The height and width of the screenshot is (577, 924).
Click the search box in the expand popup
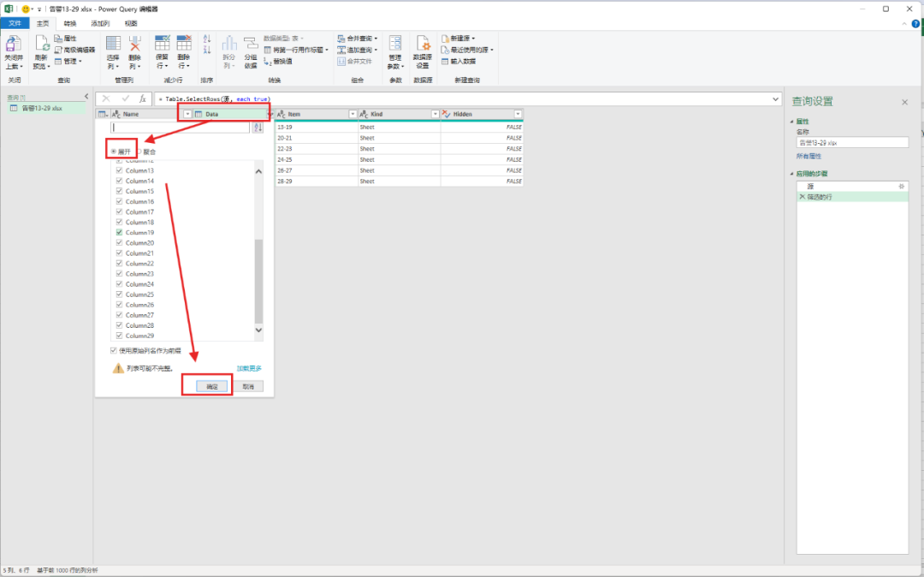181,128
